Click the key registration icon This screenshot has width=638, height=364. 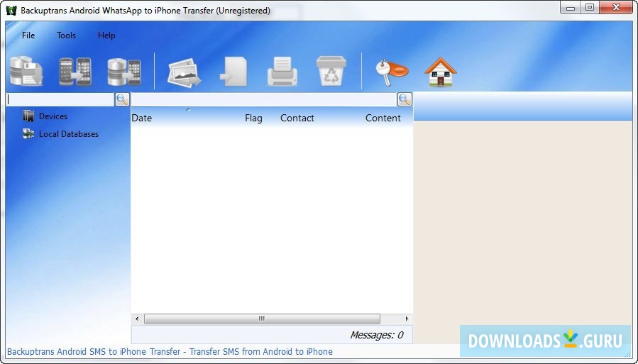tap(392, 72)
